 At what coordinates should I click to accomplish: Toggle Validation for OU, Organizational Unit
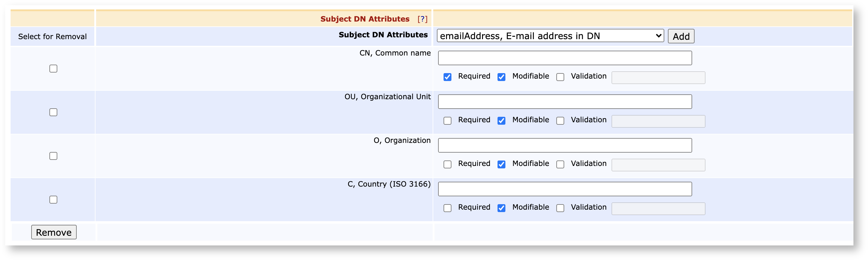(x=560, y=121)
